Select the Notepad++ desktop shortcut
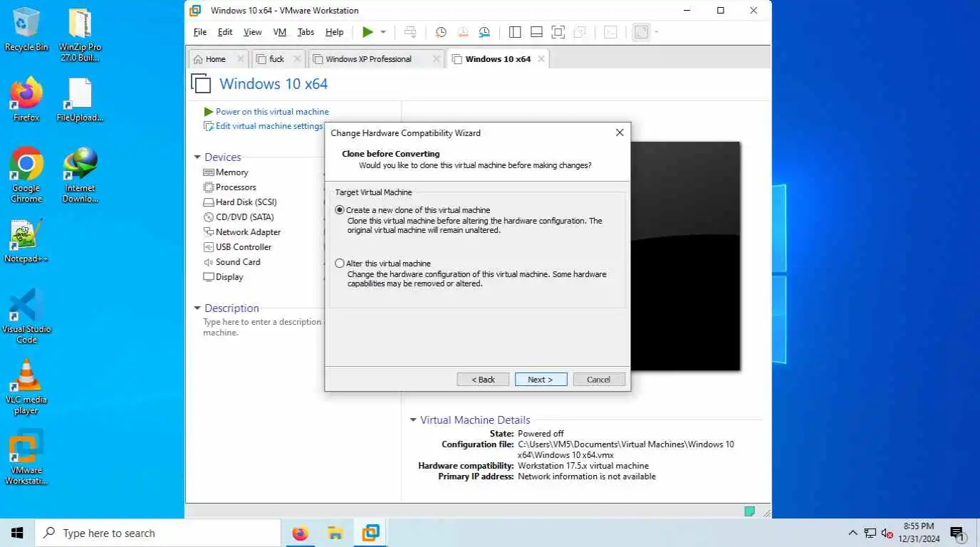Image resolution: width=980 pixels, height=547 pixels. pos(26,241)
